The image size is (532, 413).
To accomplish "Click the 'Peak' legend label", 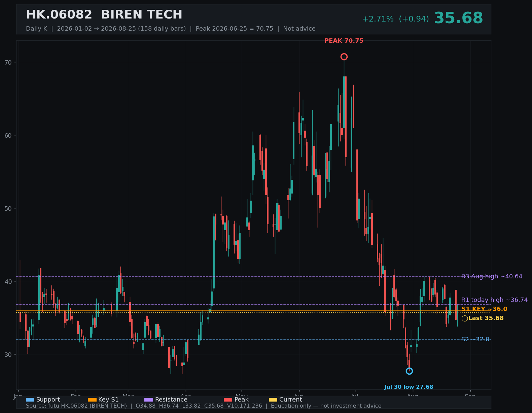I will pos(242,400).
